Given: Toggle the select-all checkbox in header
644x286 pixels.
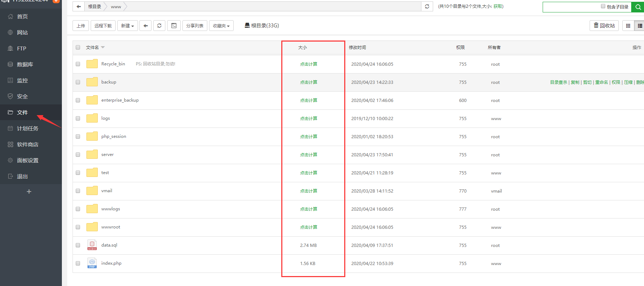Looking at the screenshot, I should click(78, 47).
